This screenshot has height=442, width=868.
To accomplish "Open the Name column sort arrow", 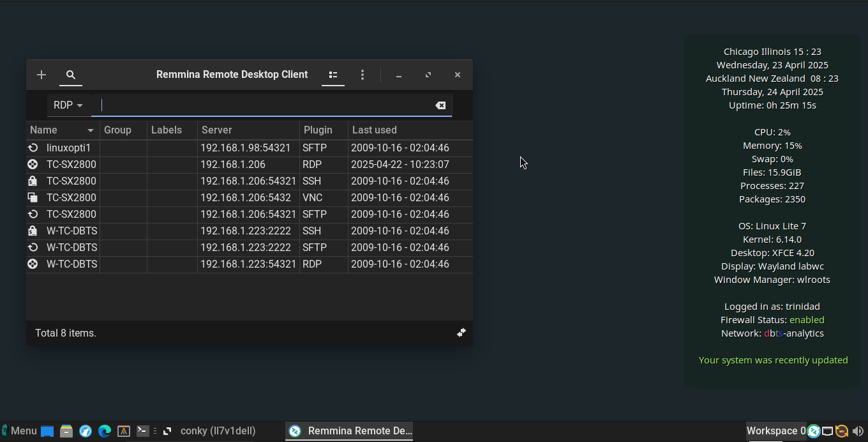I will [x=91, y=130].
